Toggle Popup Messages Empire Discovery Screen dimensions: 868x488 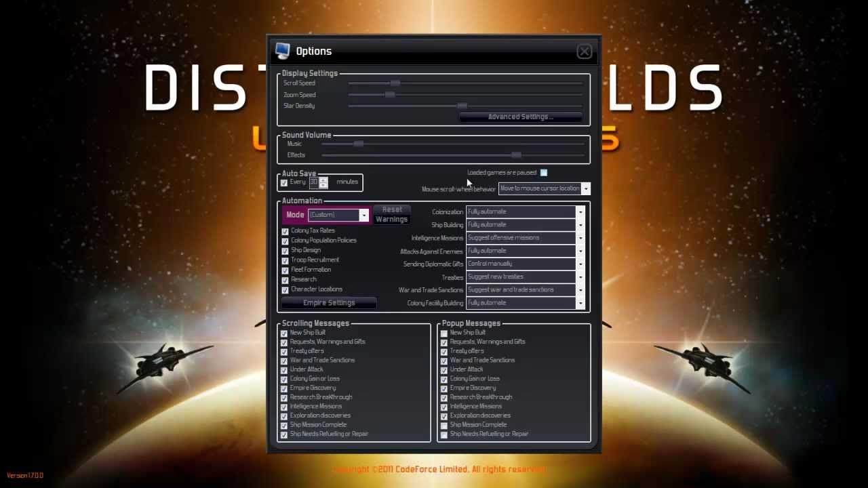point(444,388)
